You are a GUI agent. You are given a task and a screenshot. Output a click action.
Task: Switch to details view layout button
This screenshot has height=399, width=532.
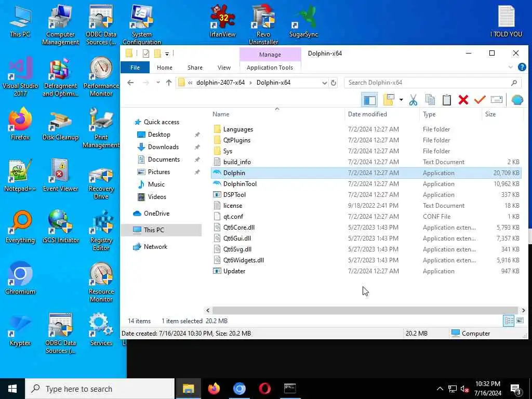pos(509,321)
